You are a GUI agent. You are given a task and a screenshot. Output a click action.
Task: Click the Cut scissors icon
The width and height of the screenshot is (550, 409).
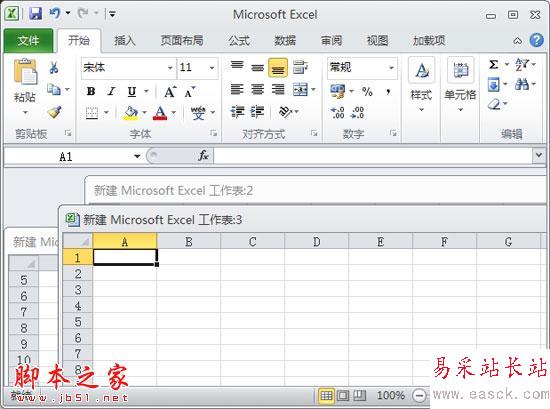click(x=54, y=67)
